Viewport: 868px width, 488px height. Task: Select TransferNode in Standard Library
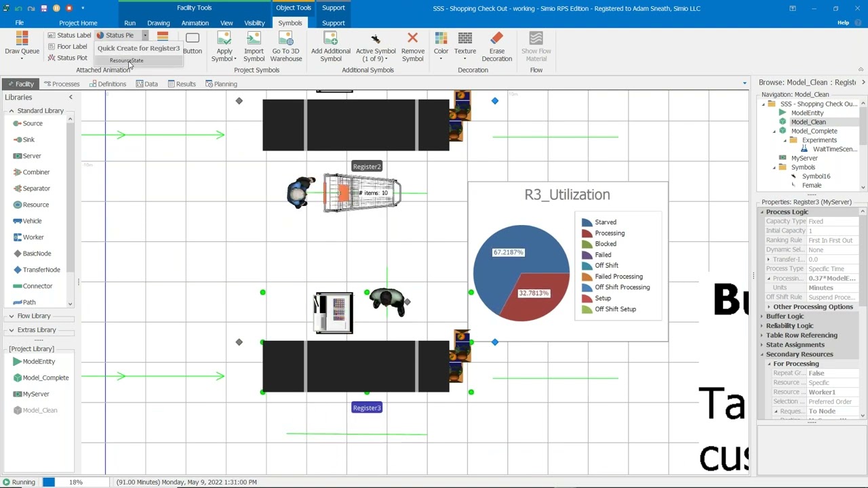(41, 270)
